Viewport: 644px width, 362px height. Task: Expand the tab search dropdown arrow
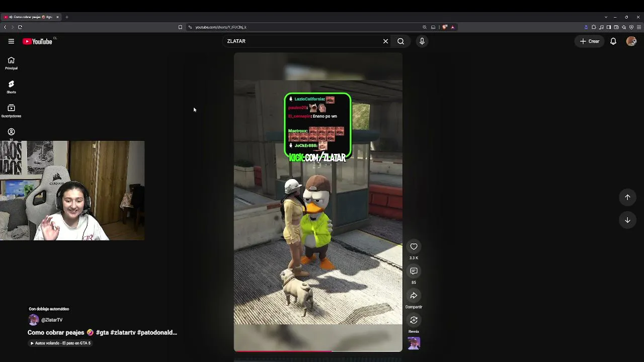[606, 17]
